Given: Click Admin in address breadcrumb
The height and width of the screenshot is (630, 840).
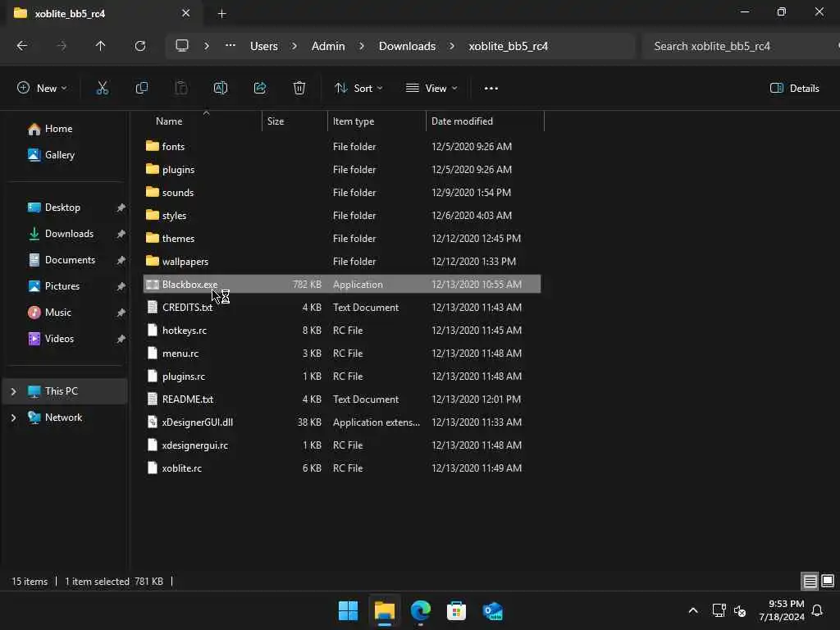Looking at the screenshot, I should click(328, 46).
